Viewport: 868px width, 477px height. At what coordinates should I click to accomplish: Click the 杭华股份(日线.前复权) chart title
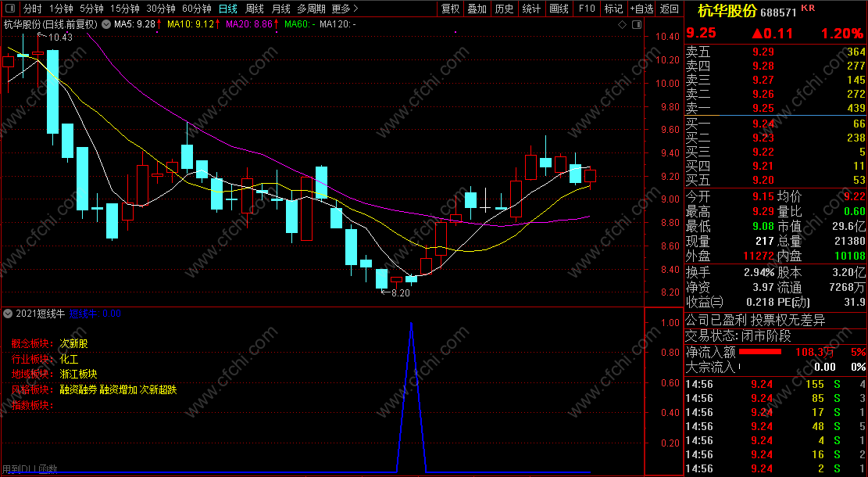(50, 24)
